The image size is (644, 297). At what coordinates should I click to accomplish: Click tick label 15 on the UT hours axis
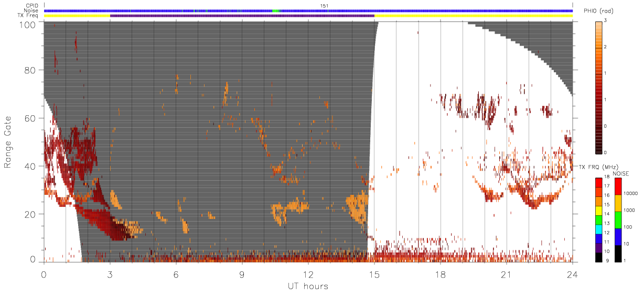tap(374, 274)
